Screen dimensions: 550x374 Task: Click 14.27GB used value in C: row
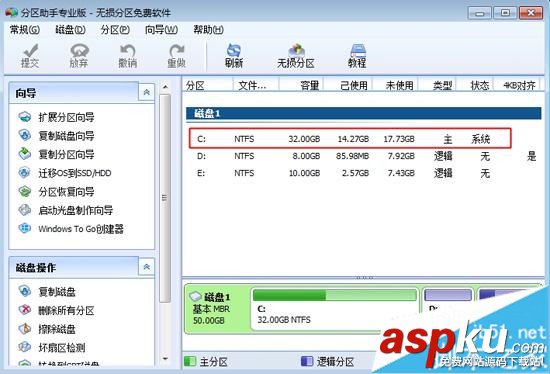click(x=353, y=139)
